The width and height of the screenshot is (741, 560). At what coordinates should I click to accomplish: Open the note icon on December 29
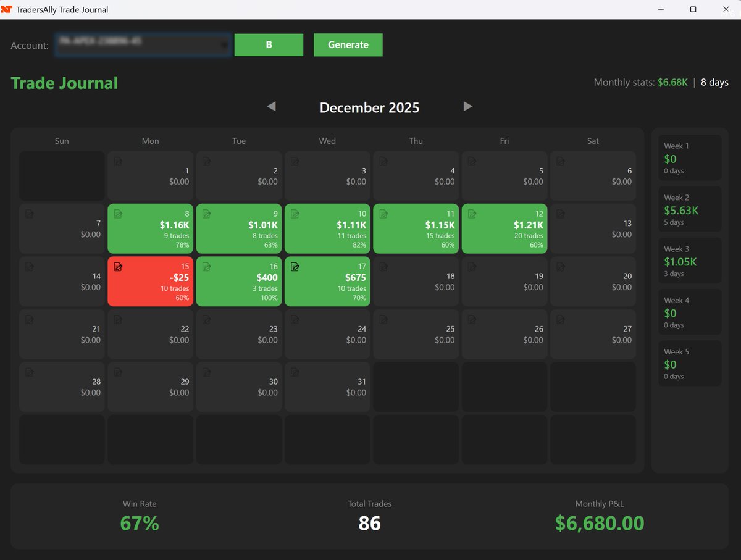tap(118, 372)
